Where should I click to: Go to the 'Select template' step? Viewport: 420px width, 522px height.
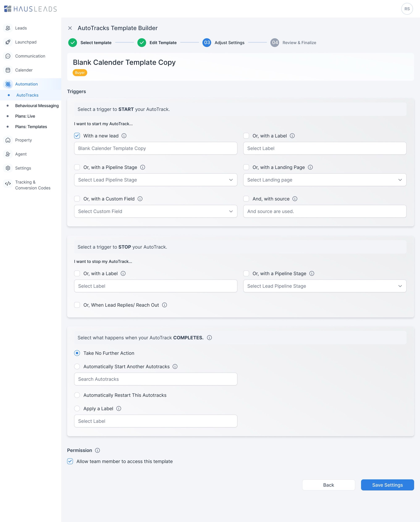pos(90,43)
